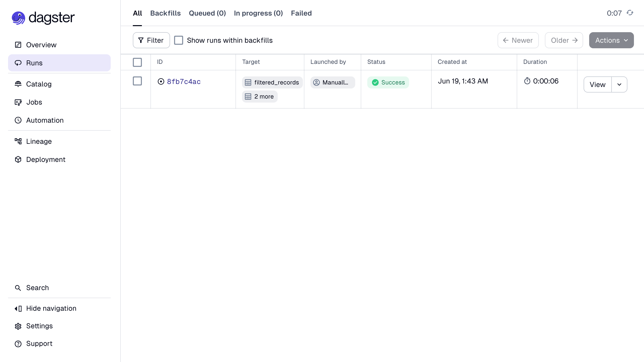The height and width of the screenshot is (362, 644).
Task: Open the Overview page icon
Action: pos(18,45)
